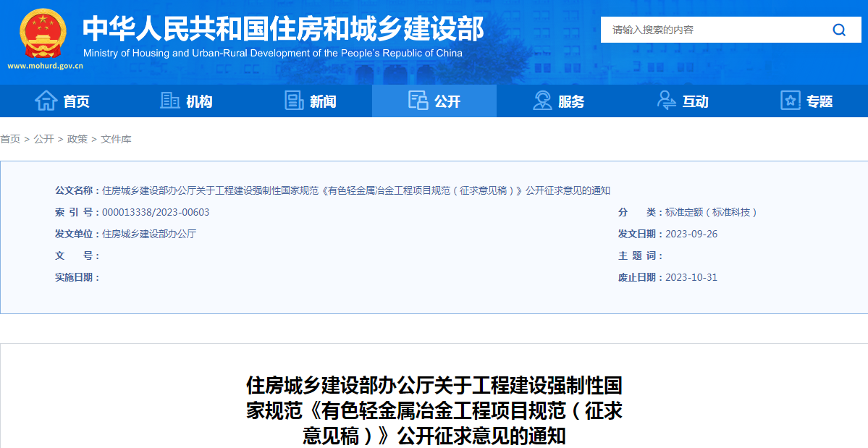The image size is (868, 448).
Task: Click the house icon beside 首页
Action: tap(46, 101)
